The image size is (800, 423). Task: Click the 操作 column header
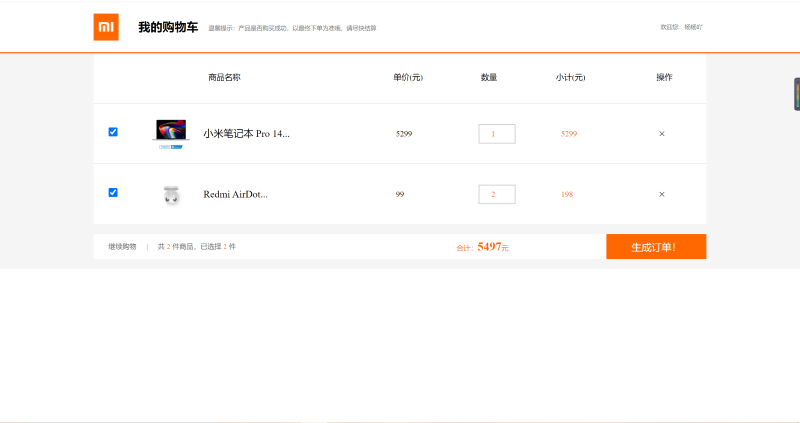coord(664,78)
